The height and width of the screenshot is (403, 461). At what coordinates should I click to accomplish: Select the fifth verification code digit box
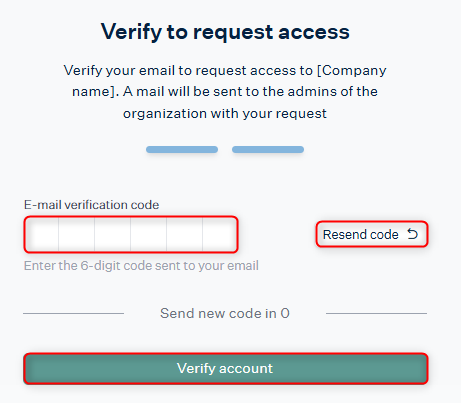pos(185,234)
